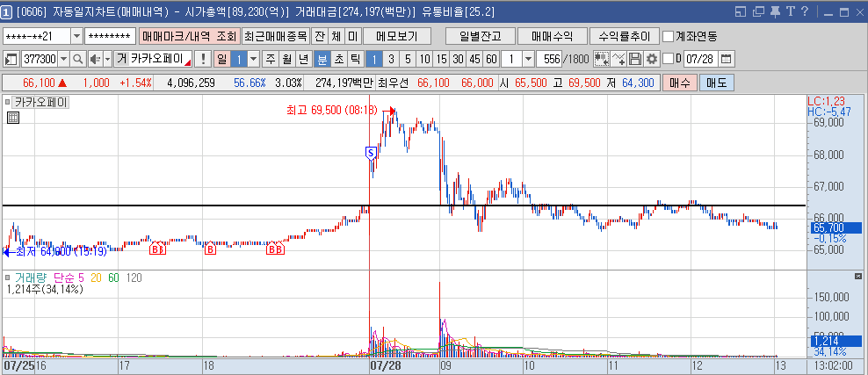Select the 5 minute interval
868x375 pixels.
(x=408, y=59)
